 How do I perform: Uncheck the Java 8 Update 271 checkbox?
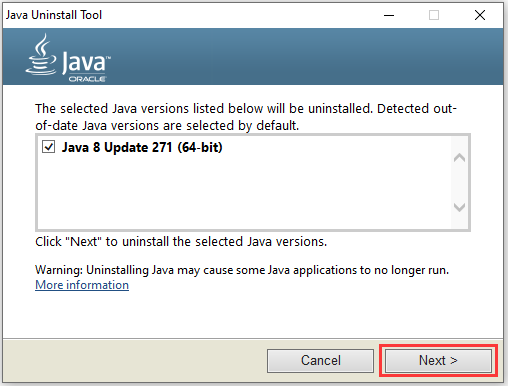point(49,147)
